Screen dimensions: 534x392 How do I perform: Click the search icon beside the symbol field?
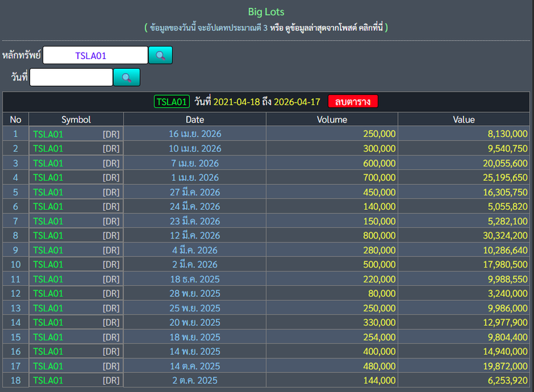tap(161, 55)
